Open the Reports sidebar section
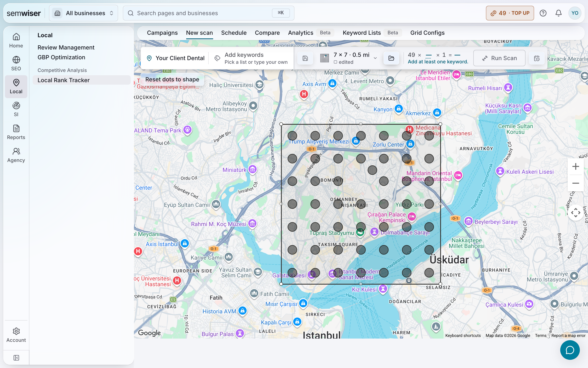This screenshot has width=588, height=368. (x=16, y=132)
